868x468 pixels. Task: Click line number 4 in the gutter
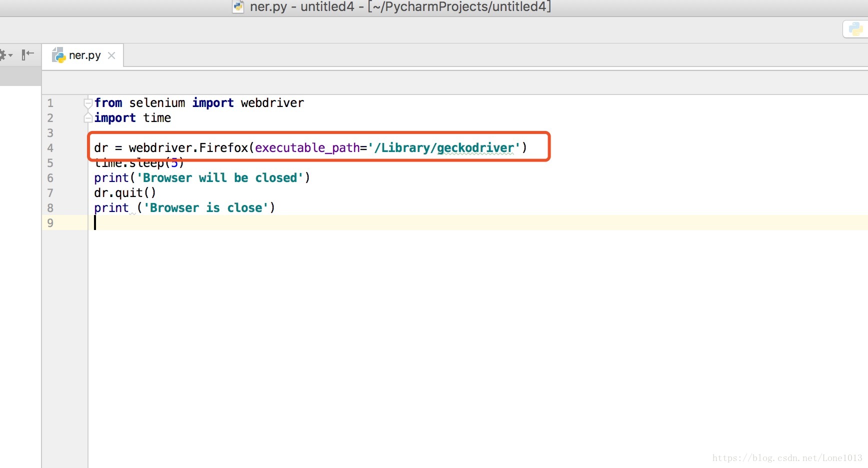click(50, 148)
